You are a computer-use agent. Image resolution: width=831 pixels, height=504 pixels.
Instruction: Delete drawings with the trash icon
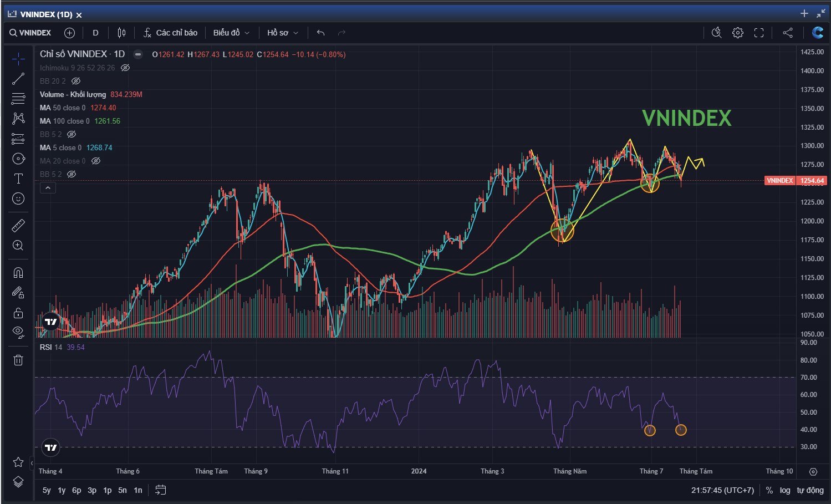[x=18, y=360]
